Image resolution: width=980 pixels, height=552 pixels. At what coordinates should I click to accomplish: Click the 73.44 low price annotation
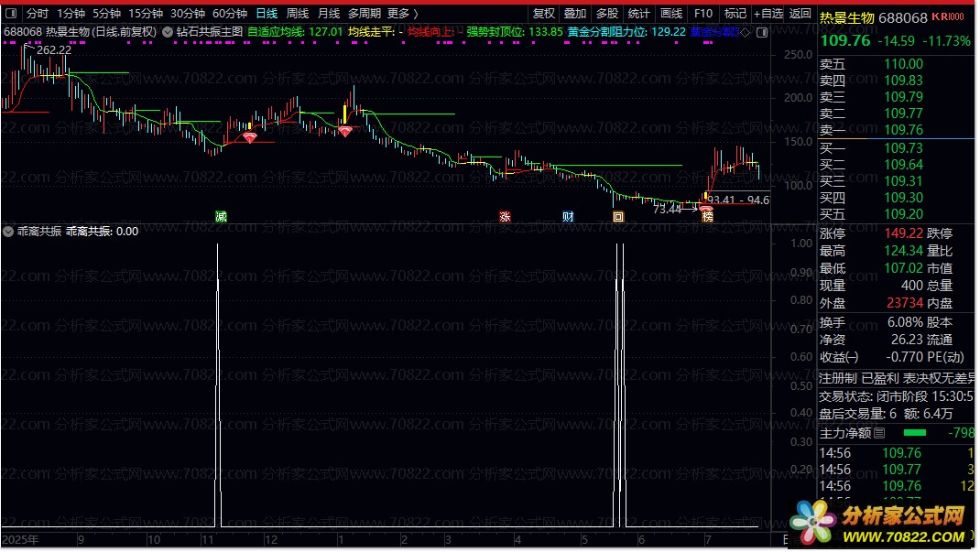tap(667, 210)
